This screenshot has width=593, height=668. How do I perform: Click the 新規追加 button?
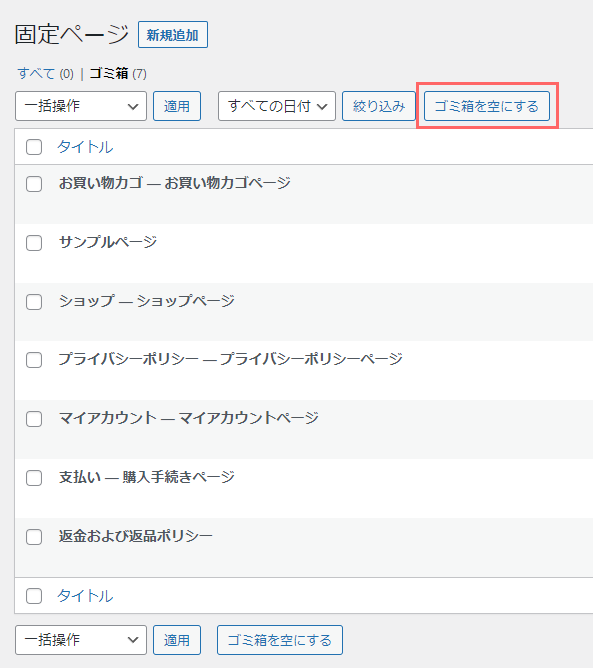point(173,35)
